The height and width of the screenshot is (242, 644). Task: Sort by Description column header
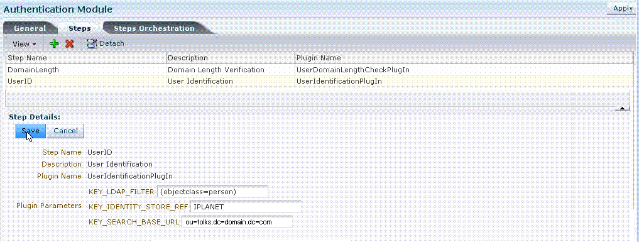231,58
